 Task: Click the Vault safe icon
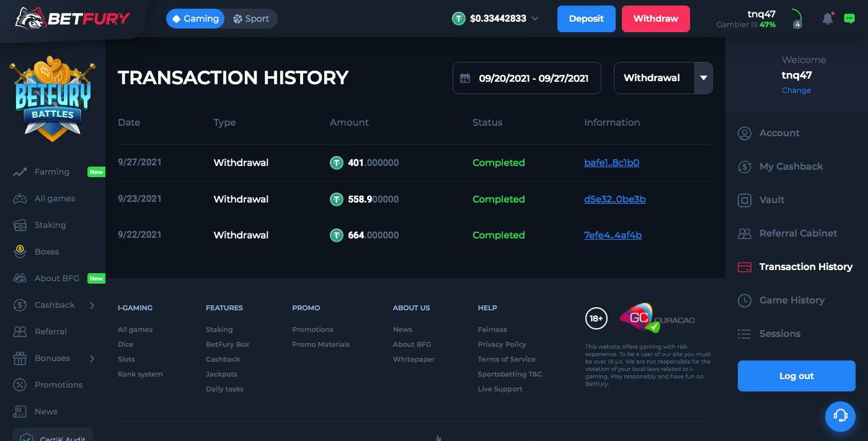click(x=745, y=200)
